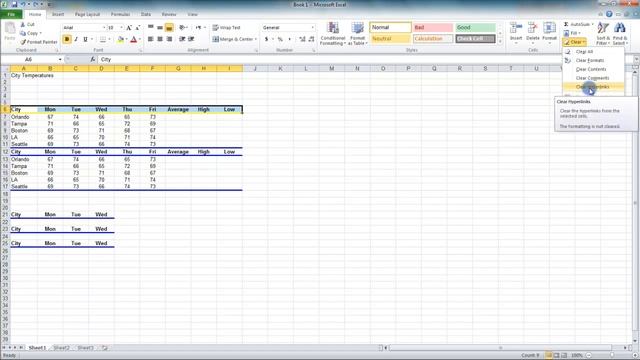
Task: Click the Format cells button
Action: click(549, 32)
